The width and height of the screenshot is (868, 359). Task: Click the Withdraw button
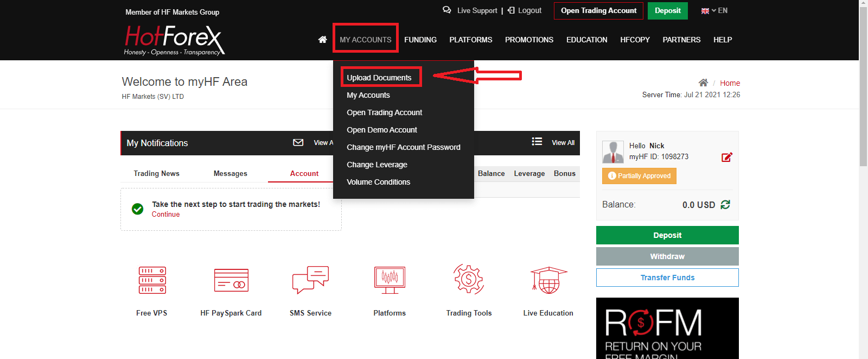tap(667, 256)
